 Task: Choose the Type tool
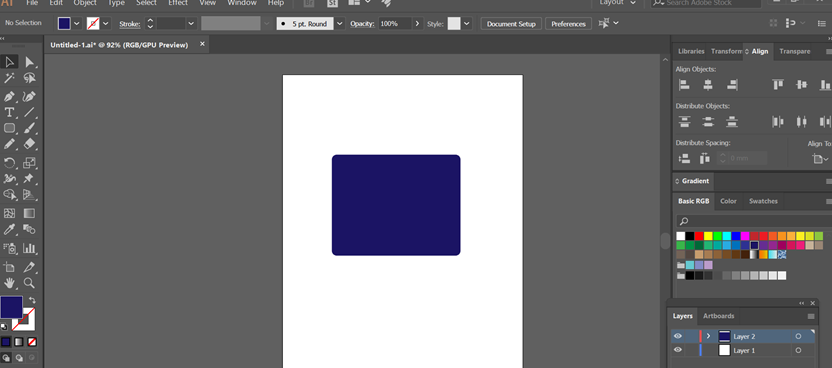(10, 112)
